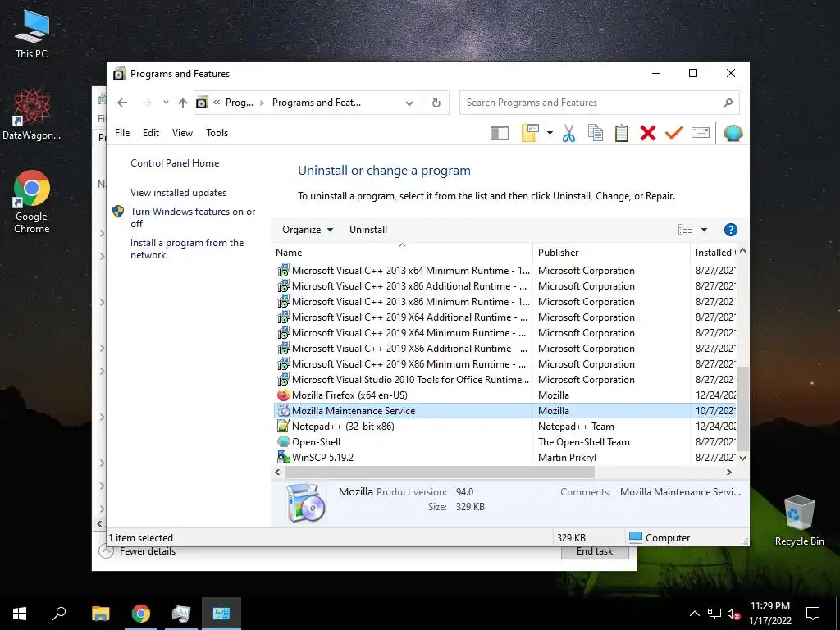Click the search magnifier icon
The width and height of the screenshot is (840, 630).
point(727,103)
